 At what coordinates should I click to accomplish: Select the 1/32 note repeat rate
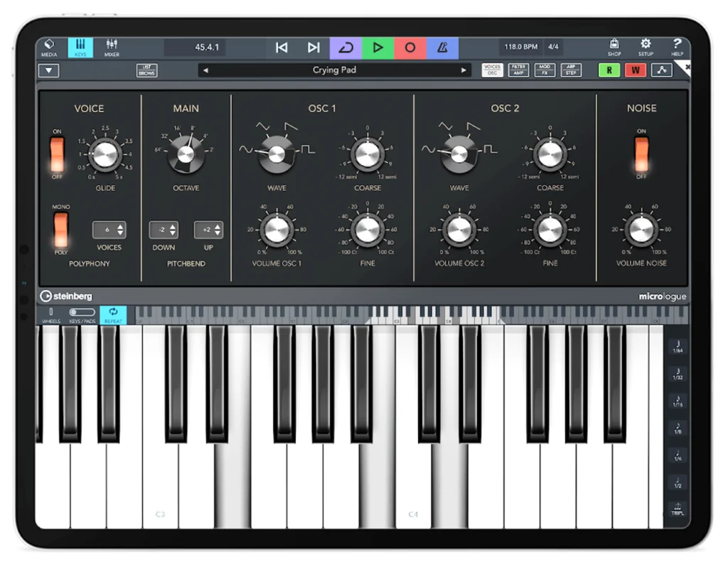tap(678, 374)
